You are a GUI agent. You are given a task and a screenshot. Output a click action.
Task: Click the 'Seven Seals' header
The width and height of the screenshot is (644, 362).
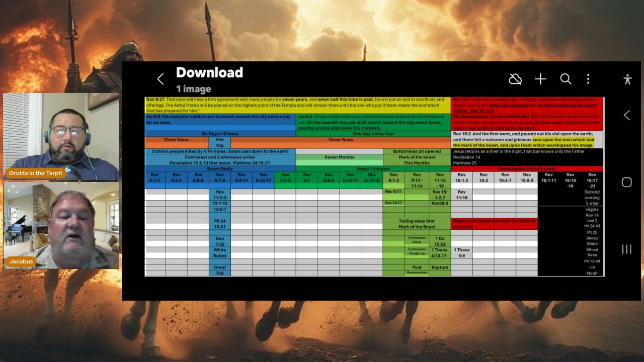point(220,169)
